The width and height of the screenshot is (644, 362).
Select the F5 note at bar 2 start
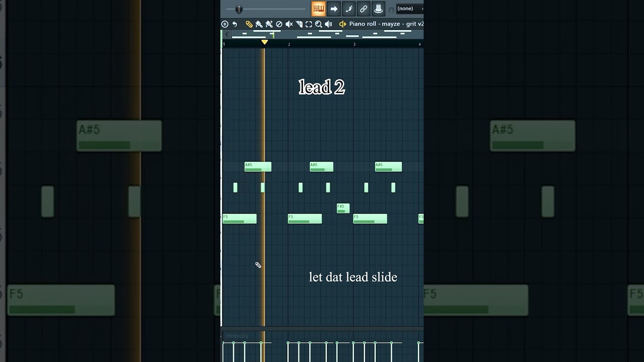point(305,219)
